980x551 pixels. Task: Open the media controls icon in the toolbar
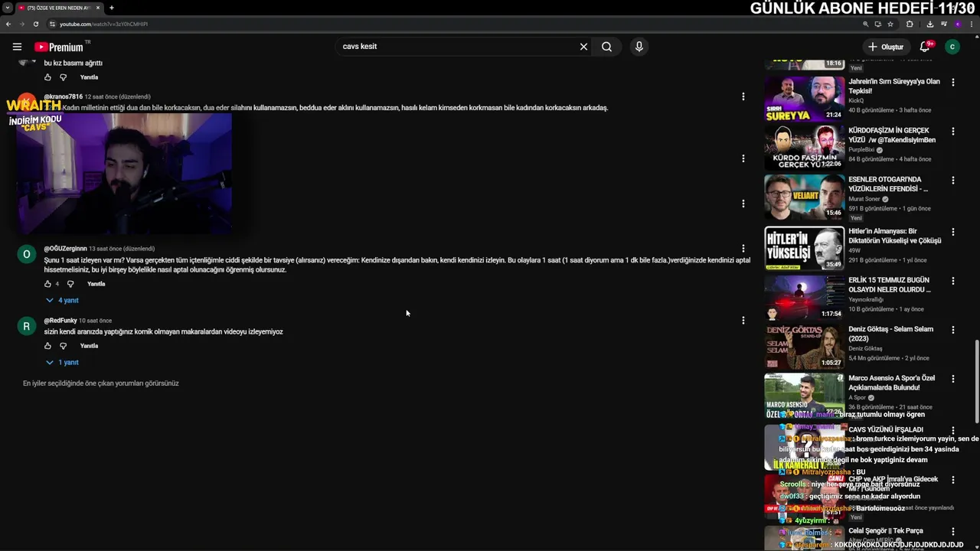tap(942, 24)
